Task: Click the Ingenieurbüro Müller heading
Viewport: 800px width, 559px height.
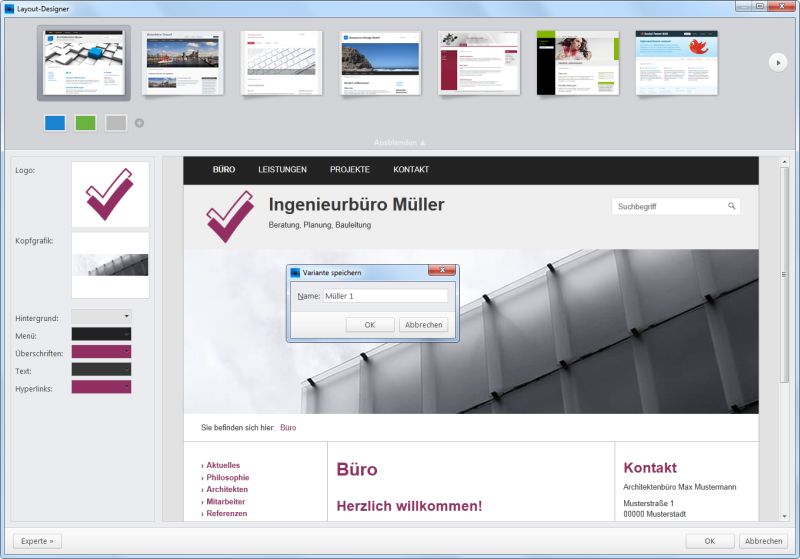Action: (x=356, y=205)
